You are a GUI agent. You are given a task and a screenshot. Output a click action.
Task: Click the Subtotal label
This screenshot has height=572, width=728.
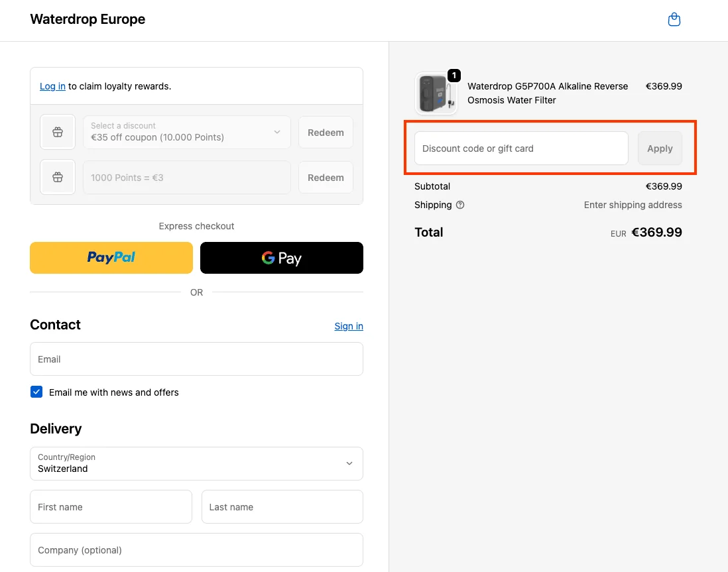click(x=432, y=186)
